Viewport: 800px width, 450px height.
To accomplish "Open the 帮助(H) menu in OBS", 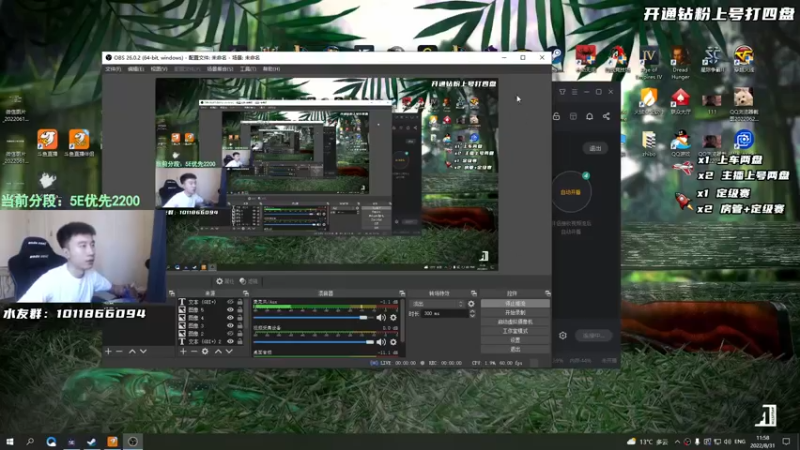I will pos(271,69).
